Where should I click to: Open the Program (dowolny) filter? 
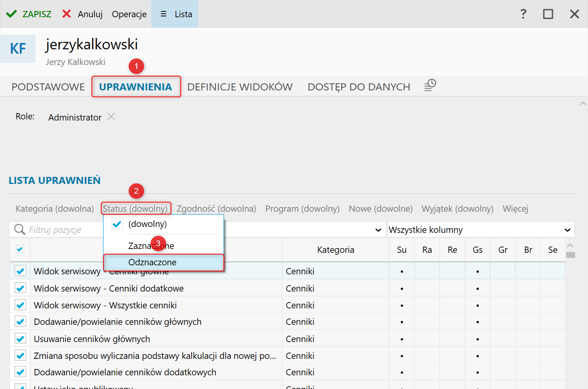point(302,209)
